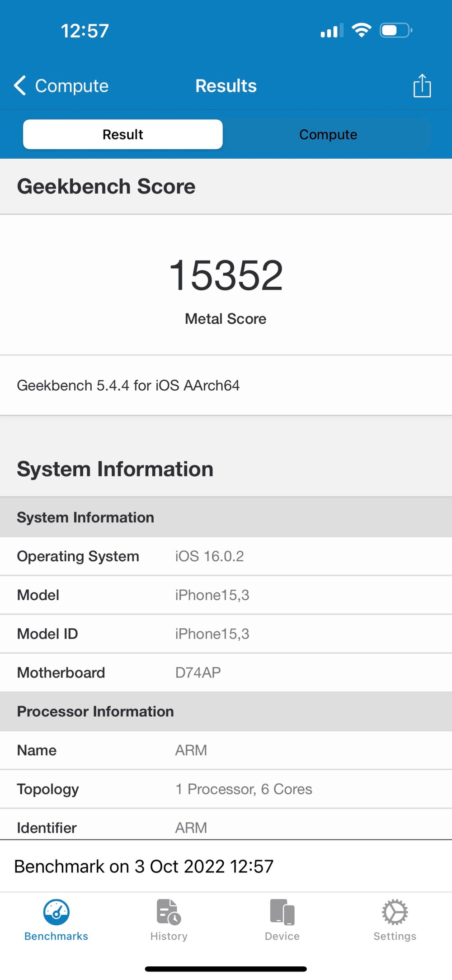
Task: Tap the back chevron next to Compute
Action: point(20,85)
